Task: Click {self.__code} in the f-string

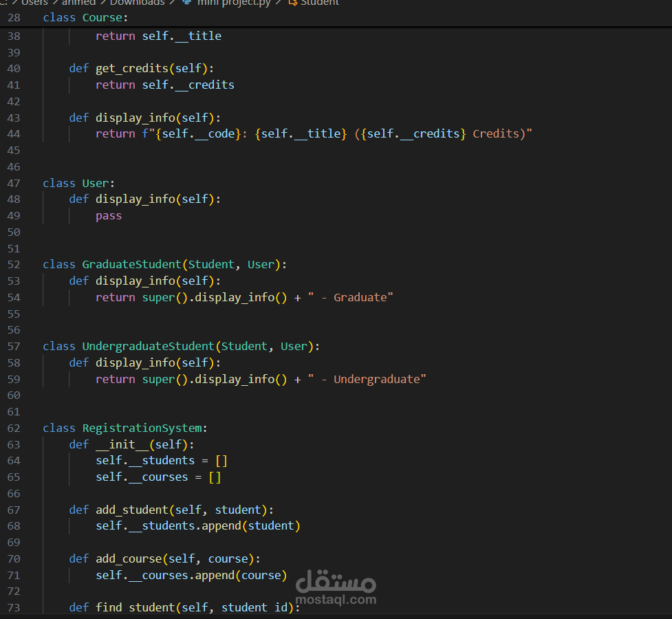Action: [x=198, y=133]
